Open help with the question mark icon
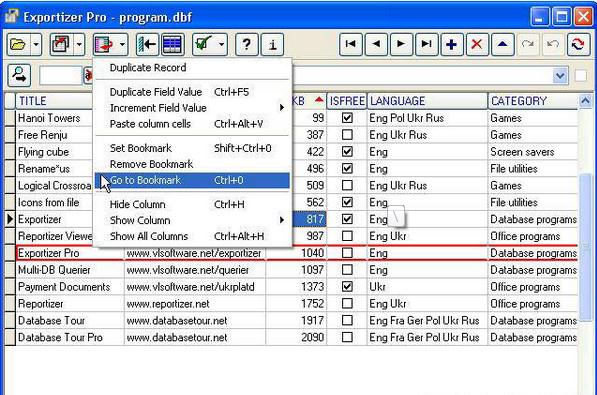The height and width of the screenshot is (395, 597). tap(247, 45)
